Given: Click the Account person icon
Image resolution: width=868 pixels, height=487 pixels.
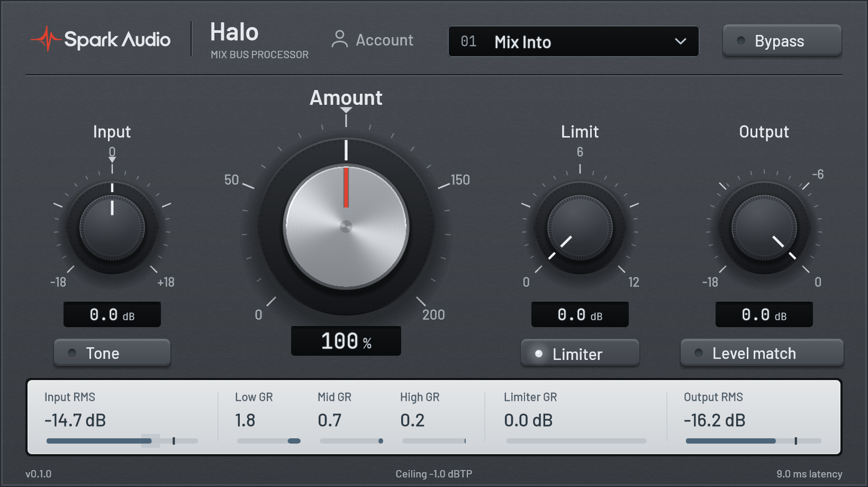Looking at the screenshot, I should click(339, 39).
